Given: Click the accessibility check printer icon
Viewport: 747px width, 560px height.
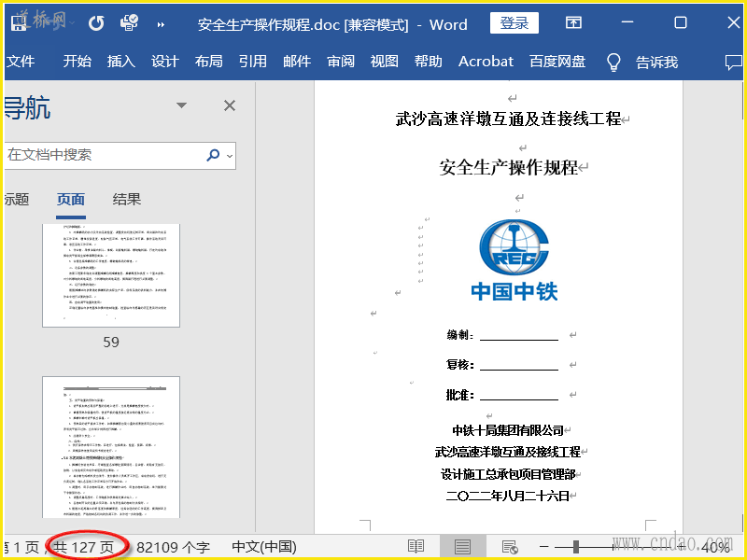Looking at the screenshot, I should pyautogui.click(x=129, y=22).
